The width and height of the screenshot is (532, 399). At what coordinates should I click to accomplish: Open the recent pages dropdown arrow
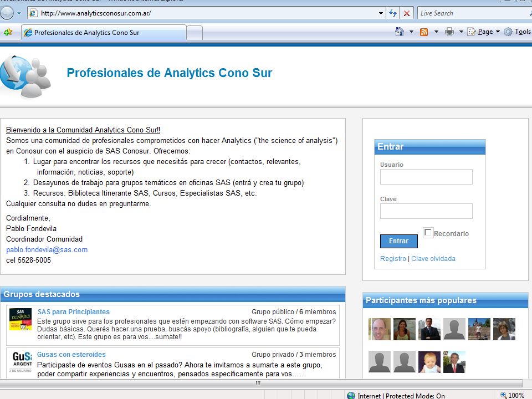19,13
